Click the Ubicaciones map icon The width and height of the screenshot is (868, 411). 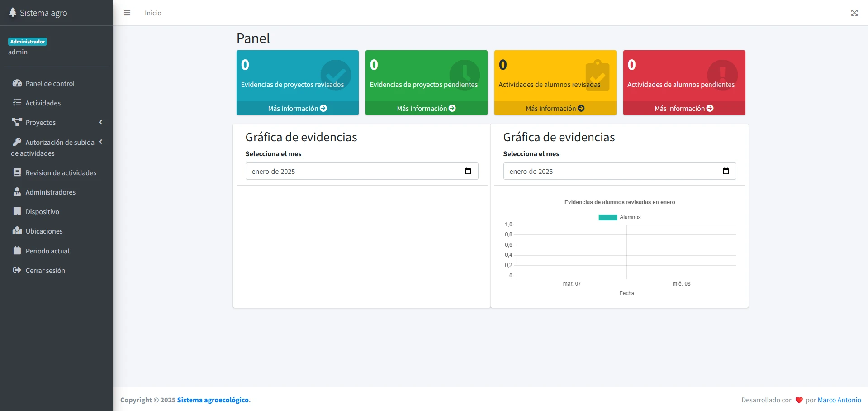[17, 231]
